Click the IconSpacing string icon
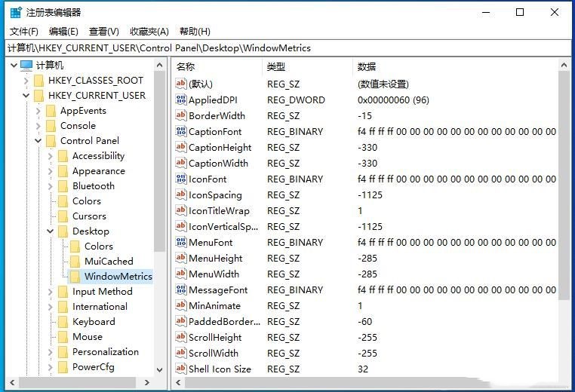575x392 pixels. point(181,194)
